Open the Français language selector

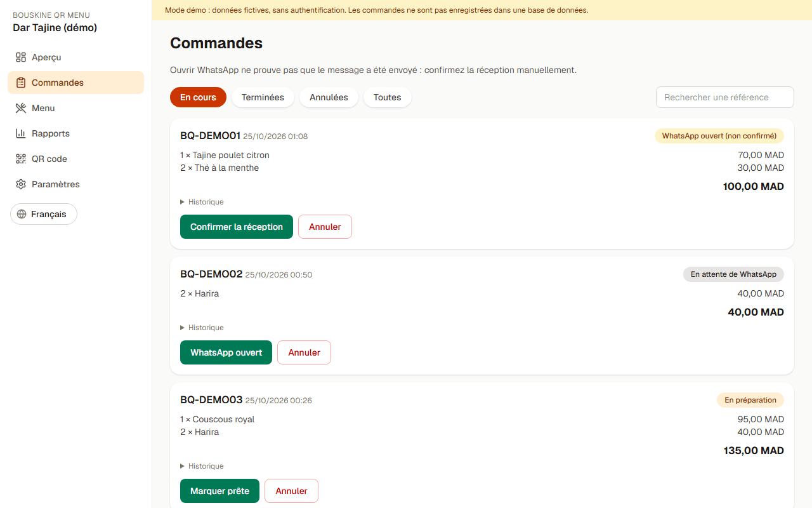[x=44, y=214]
